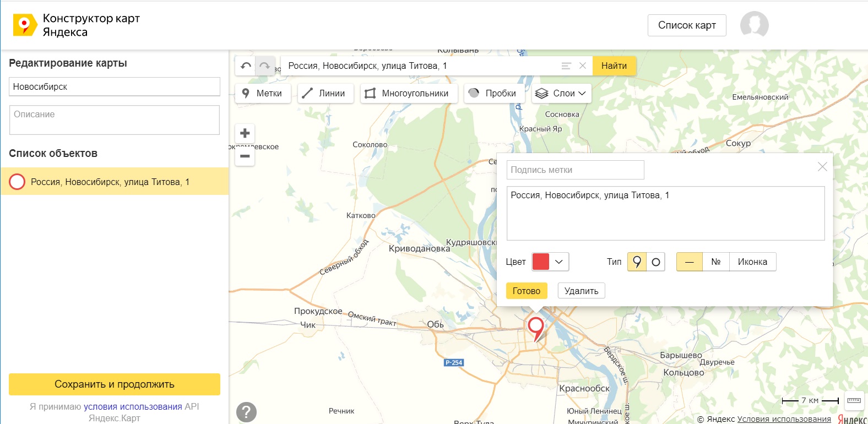This screenshot has width=868, height=424.
Task: Select the Метки placemark tool
Action: click(x=263, y=94)
